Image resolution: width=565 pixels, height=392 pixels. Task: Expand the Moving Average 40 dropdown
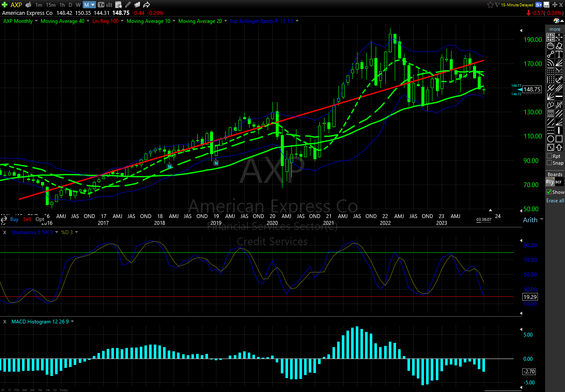88,21
